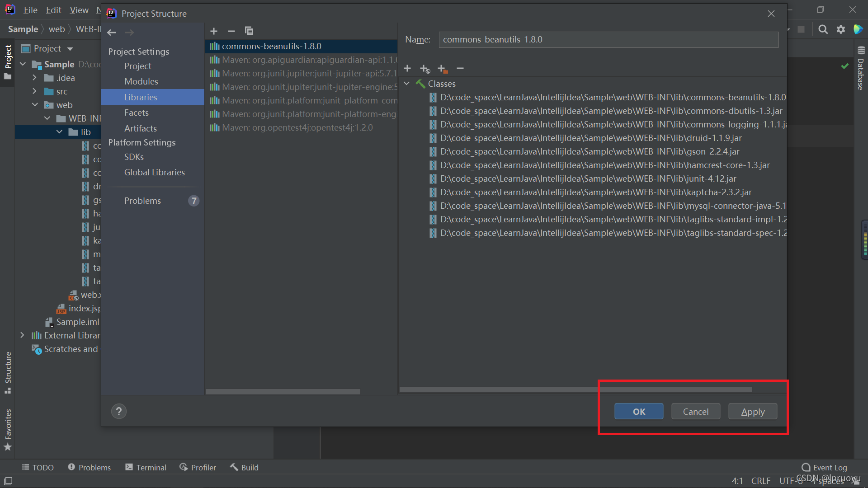Click the stop button in main toolbar
Screen dimensions: 868x488
pyautogui.click(x=801, y=29)
